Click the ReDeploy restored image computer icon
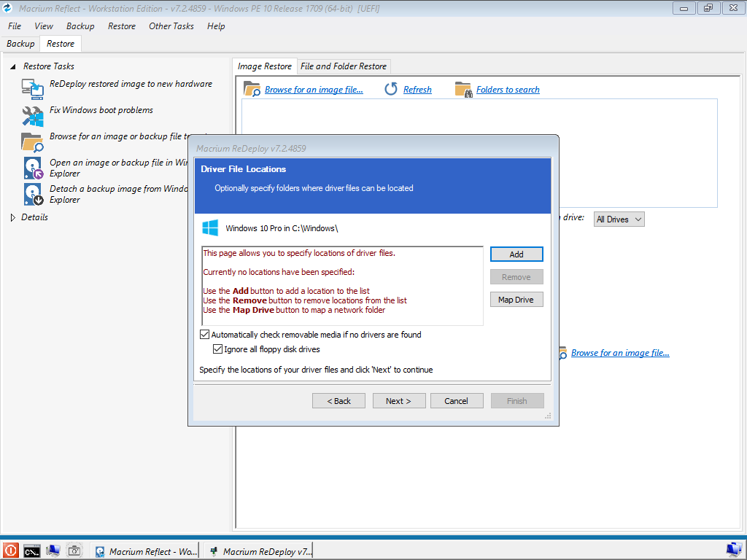 (32, 88)
